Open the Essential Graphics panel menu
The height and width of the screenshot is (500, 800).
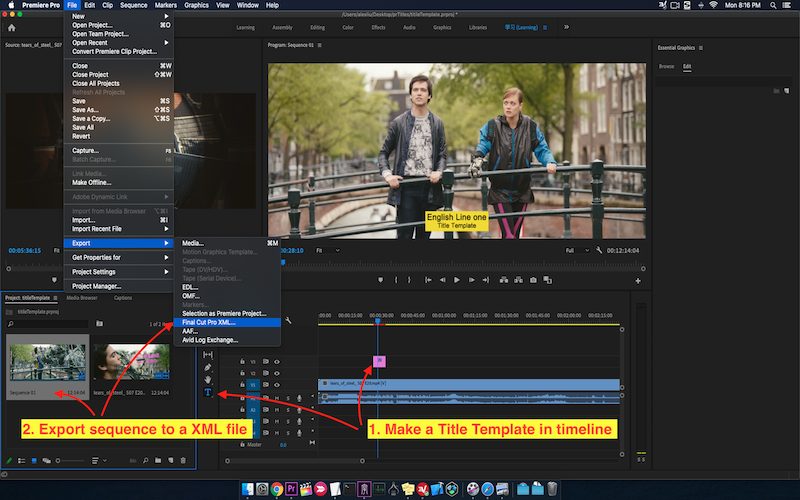click(x=701, y=48)
